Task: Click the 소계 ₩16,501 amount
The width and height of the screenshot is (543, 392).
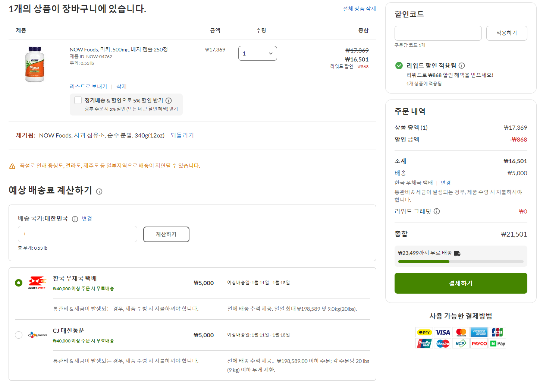Action: [515, 161]
